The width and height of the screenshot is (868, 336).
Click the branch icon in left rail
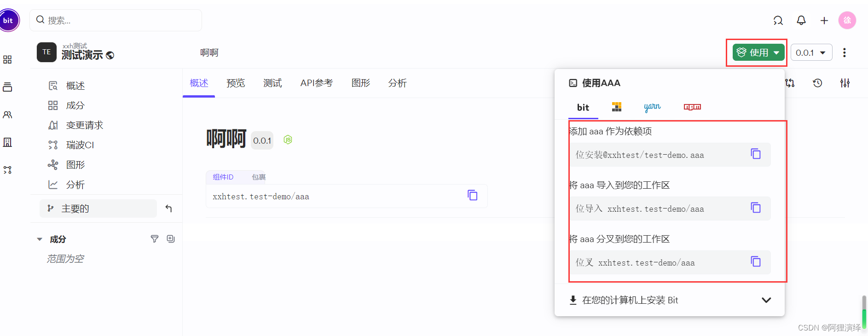tap(7, 170)
